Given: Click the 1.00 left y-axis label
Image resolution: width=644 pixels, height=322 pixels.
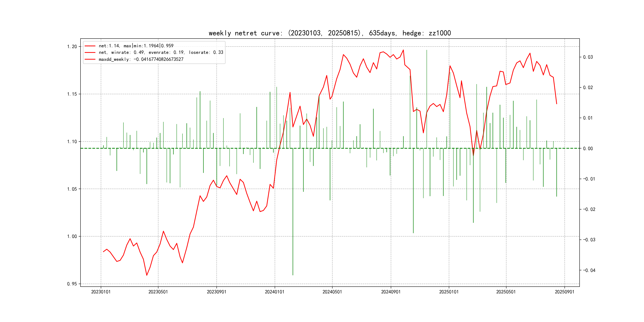Looking at the screenshot, I should click(72, 237).
